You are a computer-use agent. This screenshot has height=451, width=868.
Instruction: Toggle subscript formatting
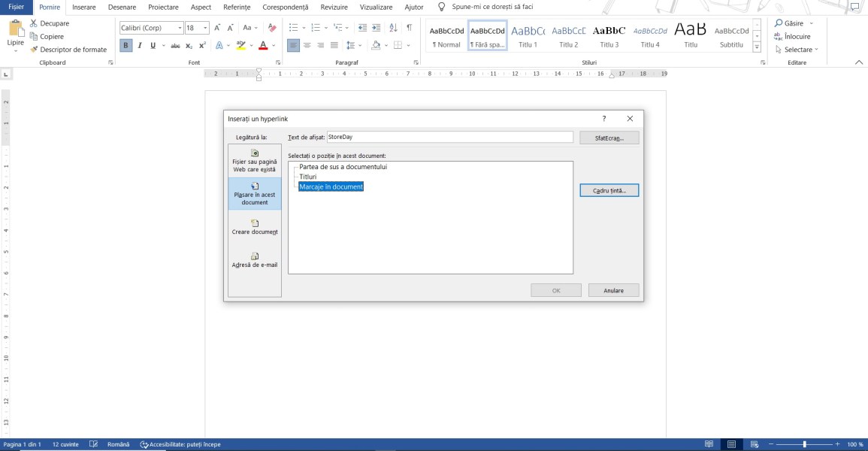tap(189, 45)
